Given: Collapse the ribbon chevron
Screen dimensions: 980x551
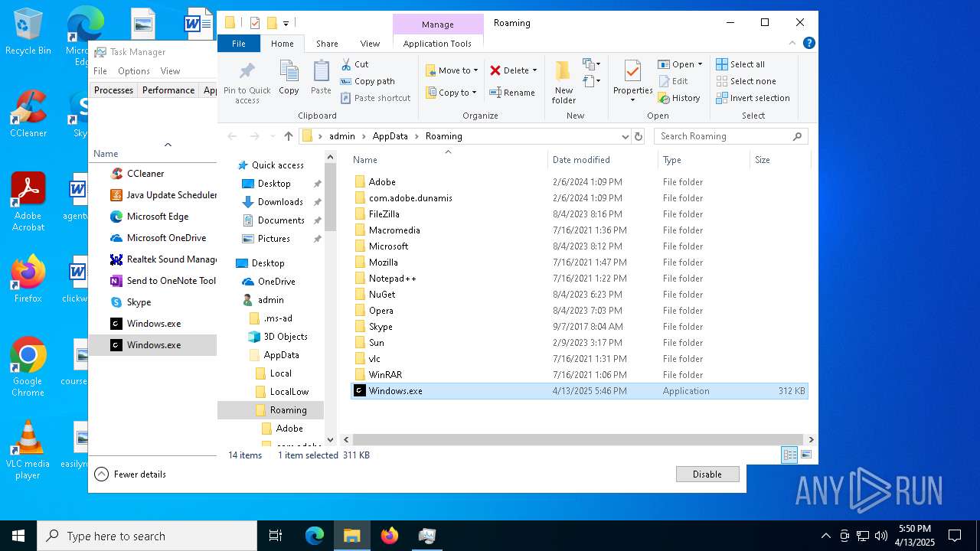Looking at the screenshot, I should pos(792,44).
